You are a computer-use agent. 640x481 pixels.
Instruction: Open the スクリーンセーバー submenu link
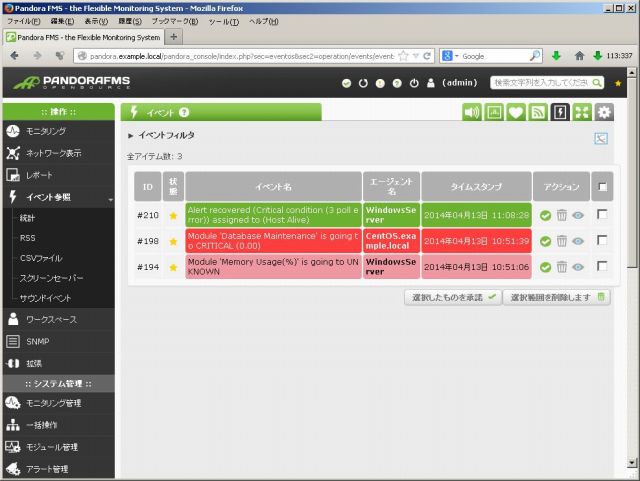[x=51, y=278]
